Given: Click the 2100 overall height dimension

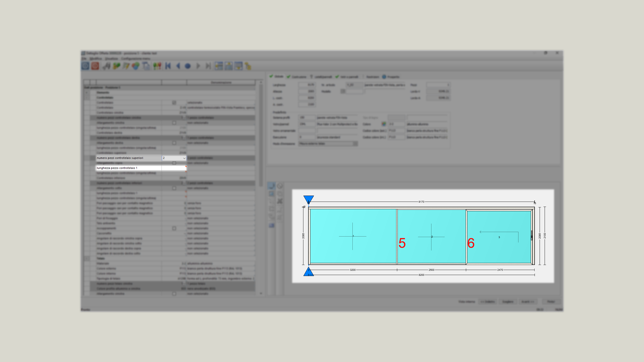Looking at the screenshot, I should point(545,236).
